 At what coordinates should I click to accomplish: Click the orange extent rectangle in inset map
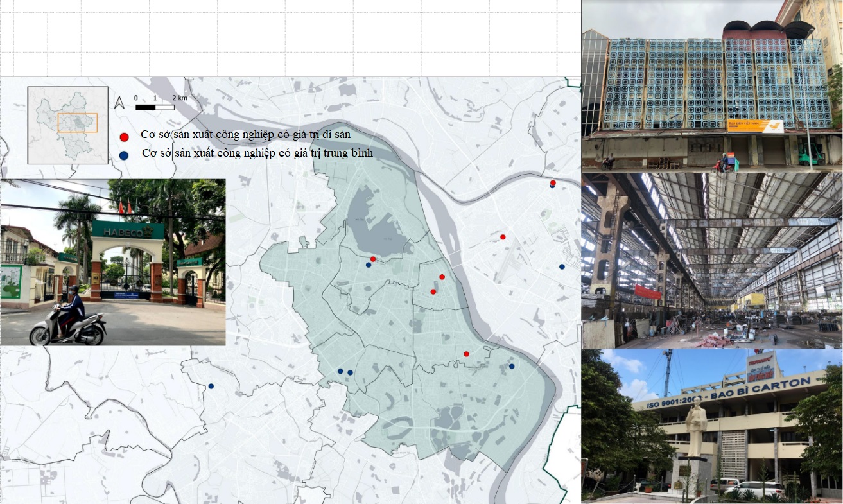77,123
